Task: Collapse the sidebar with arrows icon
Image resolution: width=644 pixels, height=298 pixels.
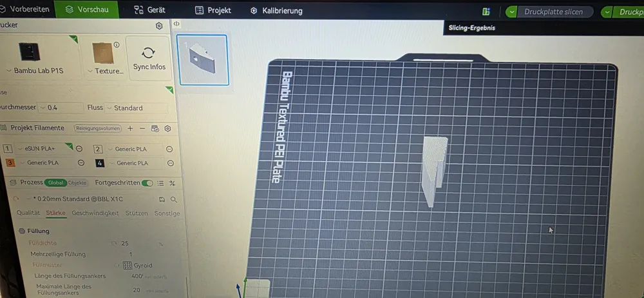Action: pyautogui.click(x=176, y=24)
